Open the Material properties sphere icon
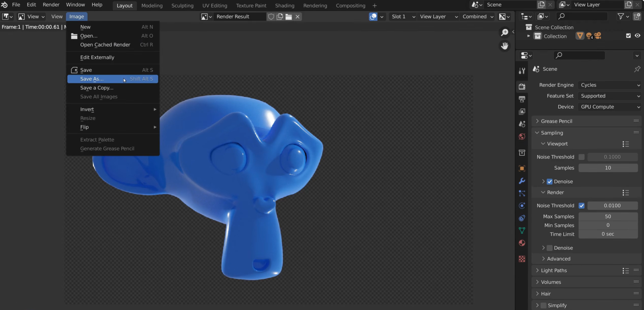 (x=522, y=243)
